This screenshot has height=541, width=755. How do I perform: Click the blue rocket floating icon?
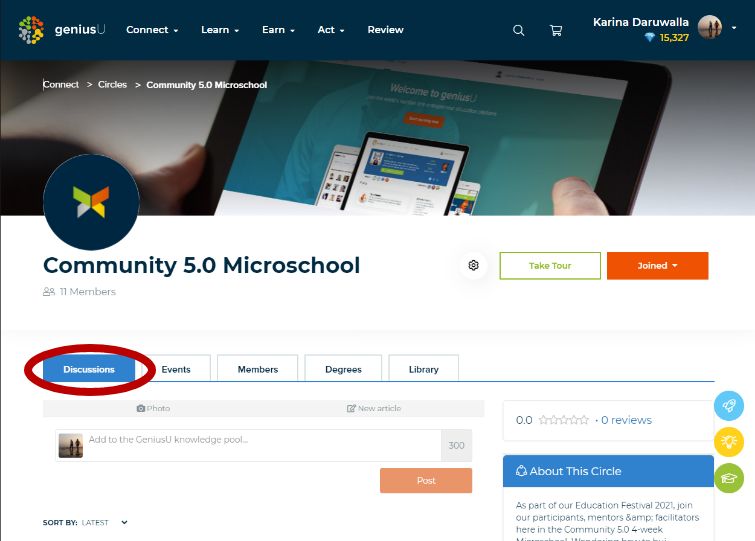tap(728, 405)
